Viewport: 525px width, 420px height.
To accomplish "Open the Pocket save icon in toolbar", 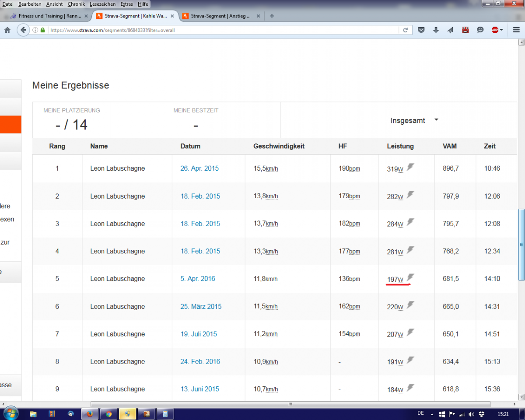I will [x=421, y=30].
